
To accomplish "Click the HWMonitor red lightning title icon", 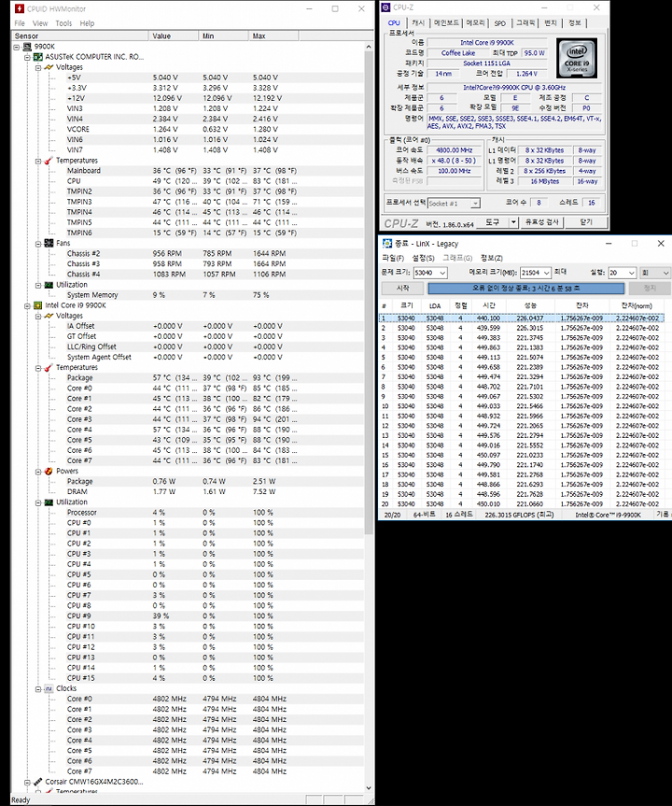I will tap(20, 8).
